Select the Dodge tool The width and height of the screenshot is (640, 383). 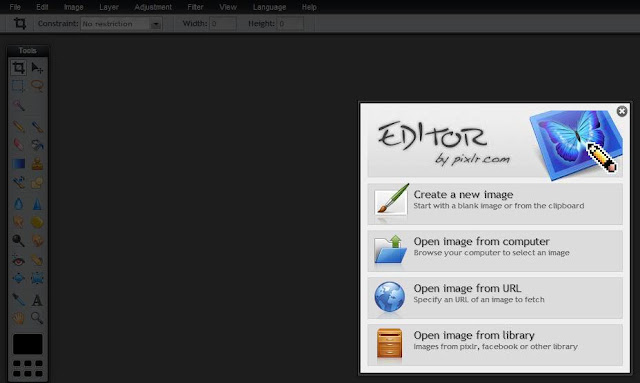18,240
